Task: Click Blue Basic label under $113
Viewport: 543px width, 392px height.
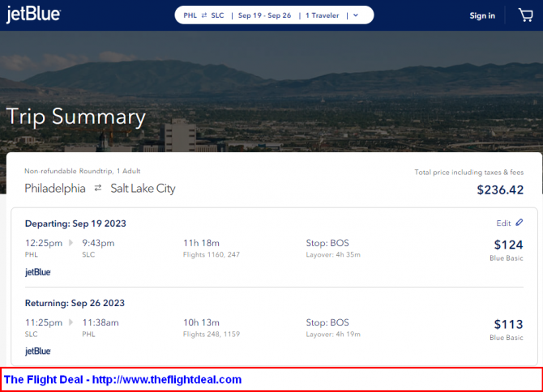Action: 507,338
